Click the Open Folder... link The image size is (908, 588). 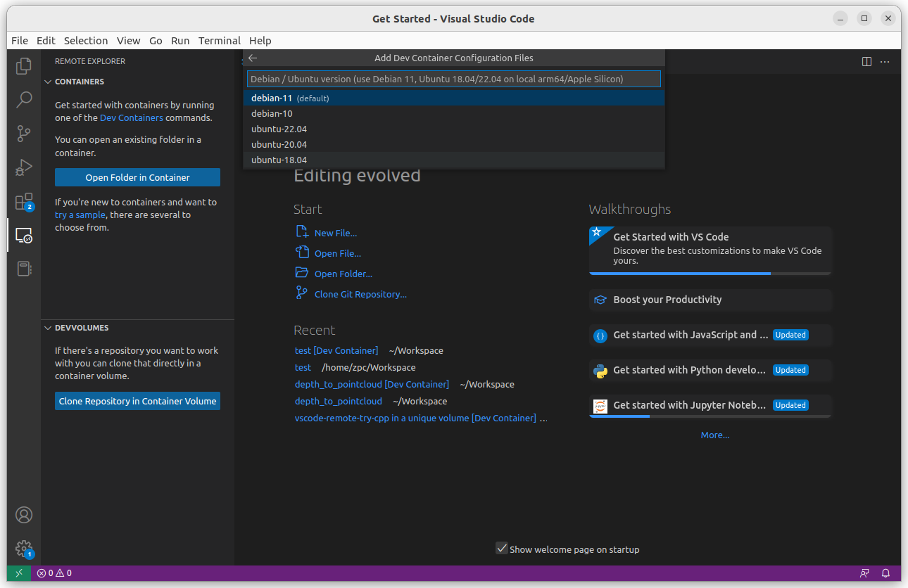pyautogui.click(x=343, y=274)
